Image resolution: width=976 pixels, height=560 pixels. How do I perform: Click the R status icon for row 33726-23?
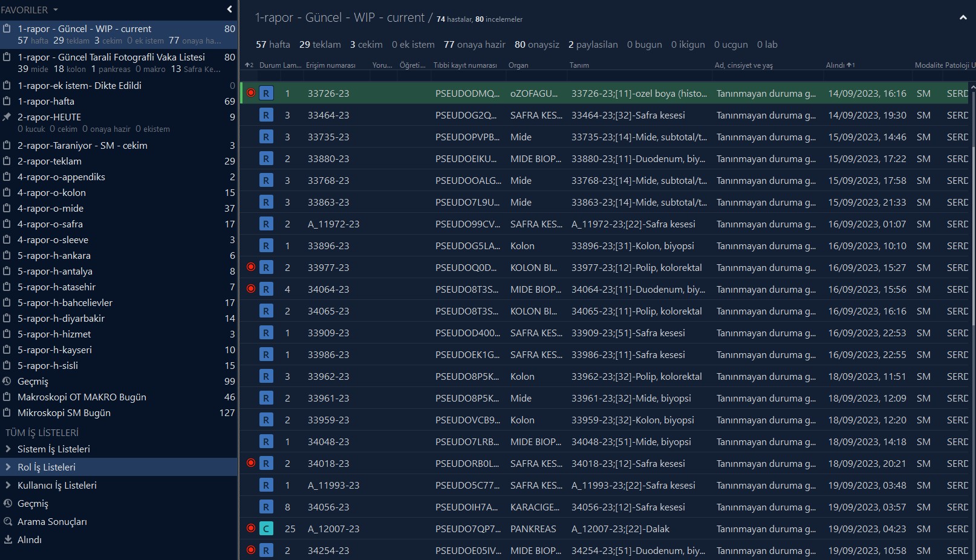266,93
